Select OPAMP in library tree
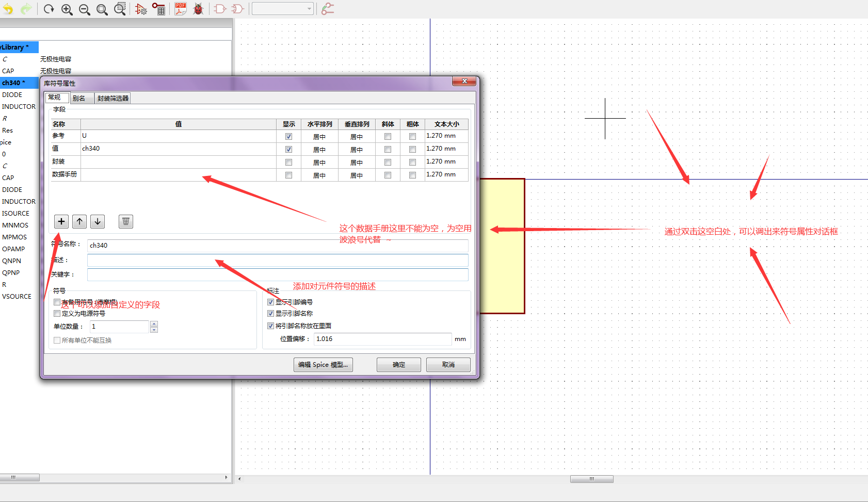Screen dimensions: 868x502 (x=13, y=249)
